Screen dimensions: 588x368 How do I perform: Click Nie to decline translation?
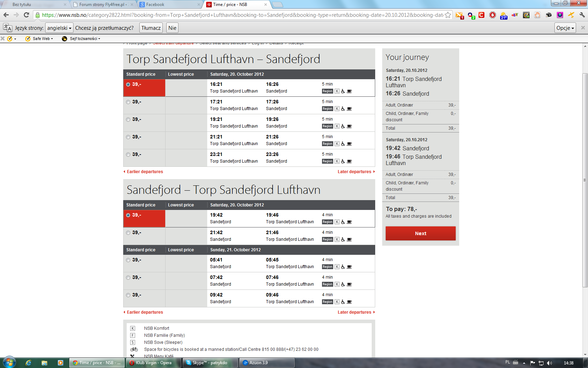173,28
